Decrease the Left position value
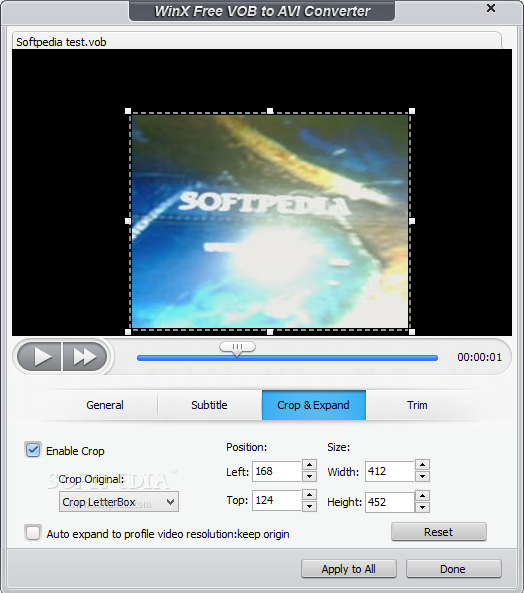This screenshot has width=524, height=593. 310,477
